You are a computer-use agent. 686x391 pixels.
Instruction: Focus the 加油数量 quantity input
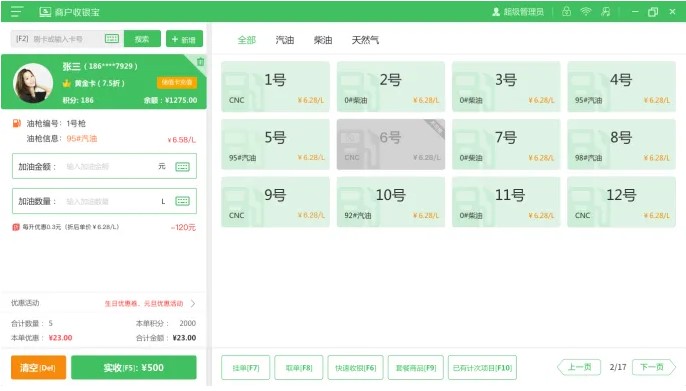(104, 201)
